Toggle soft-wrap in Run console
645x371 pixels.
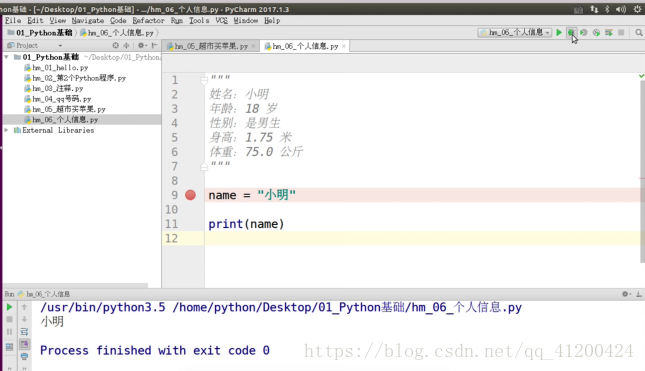click(24, 332)
